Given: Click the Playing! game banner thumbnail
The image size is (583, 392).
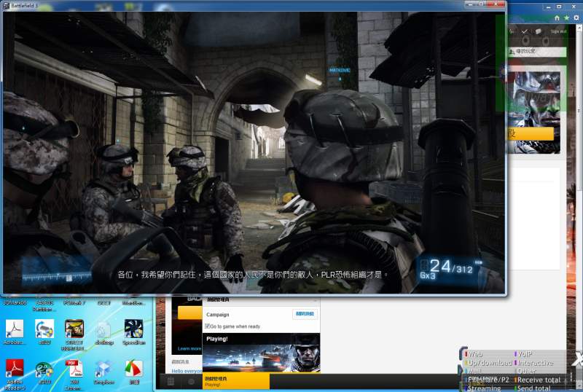Looking at the screenshot, I should click(261, 353).
